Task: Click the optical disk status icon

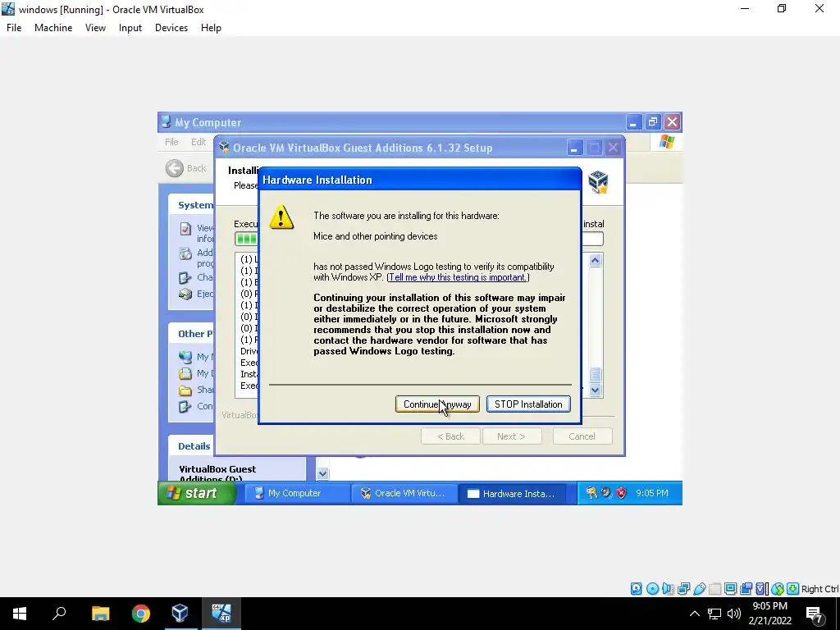Action: coord(652,589)
